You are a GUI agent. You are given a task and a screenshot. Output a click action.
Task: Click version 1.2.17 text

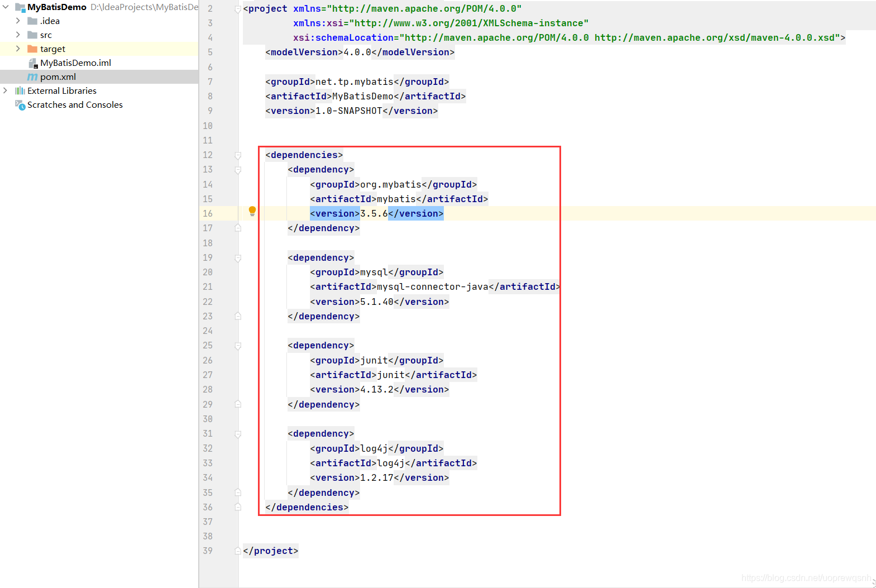pos(377,477)
